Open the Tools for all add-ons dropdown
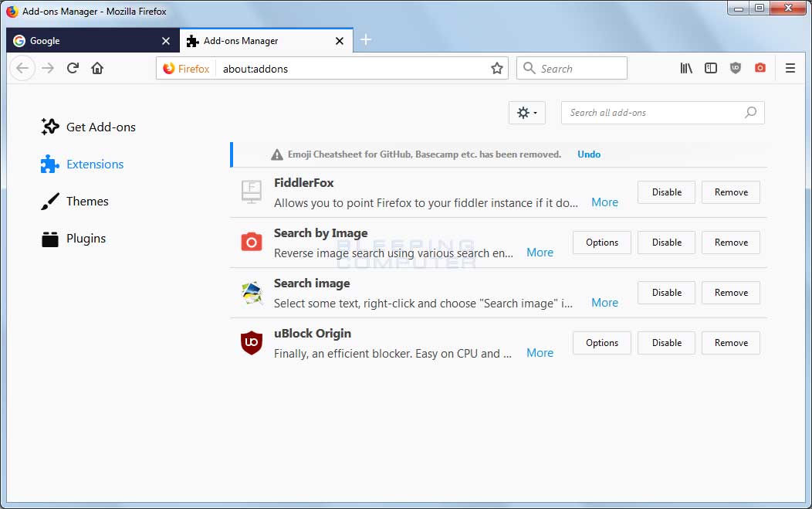This screenshot has width=812, height=509. (526, 112)
